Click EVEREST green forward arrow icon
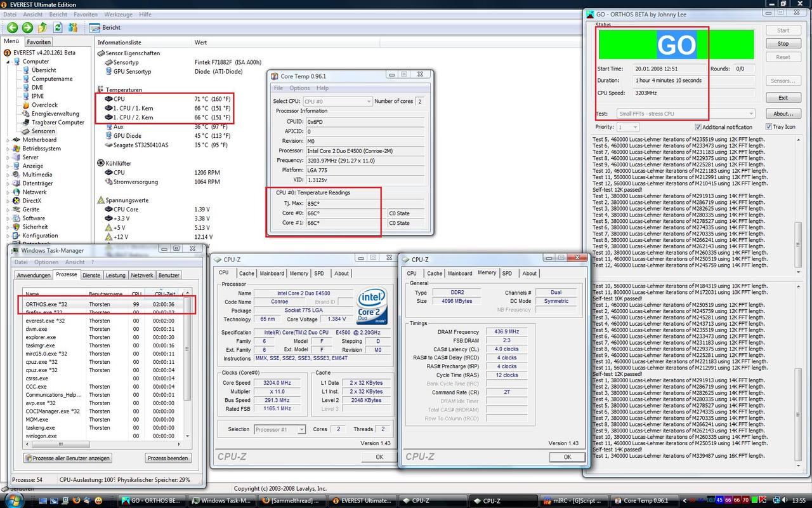812x508 pixels. pyautogui.click(x=27, y=27)
